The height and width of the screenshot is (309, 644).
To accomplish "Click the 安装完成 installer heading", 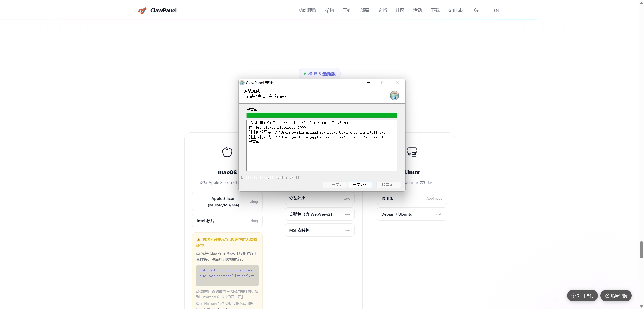I will click(252, 91).
